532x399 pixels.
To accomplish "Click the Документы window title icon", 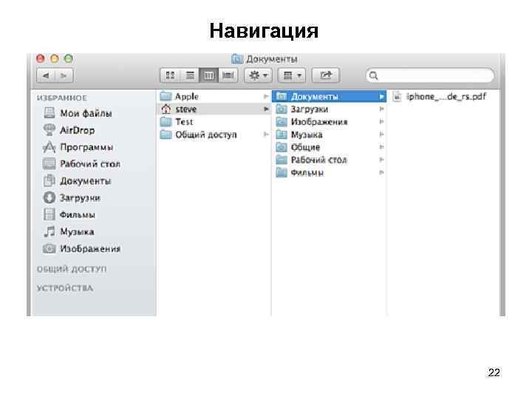I will [x=237, y=59].
